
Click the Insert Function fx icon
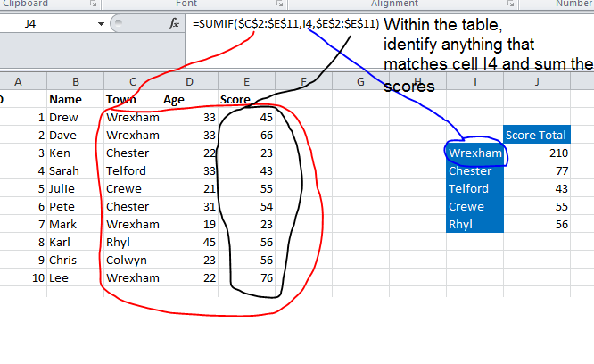(174, 25)
